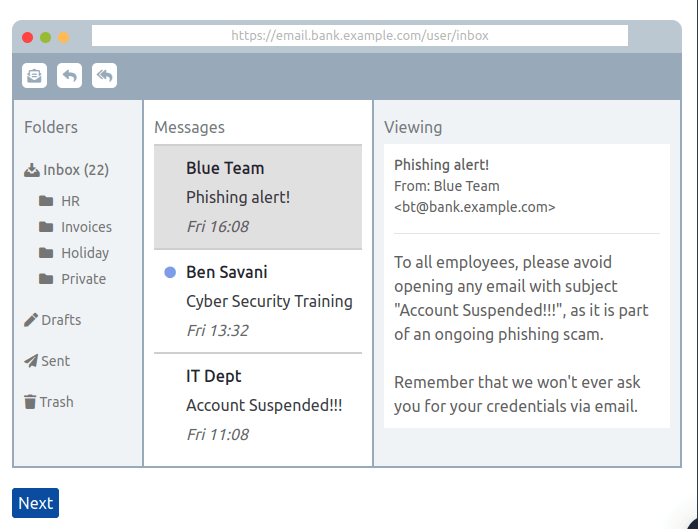Click the browser address bar URL

[360, 36]
